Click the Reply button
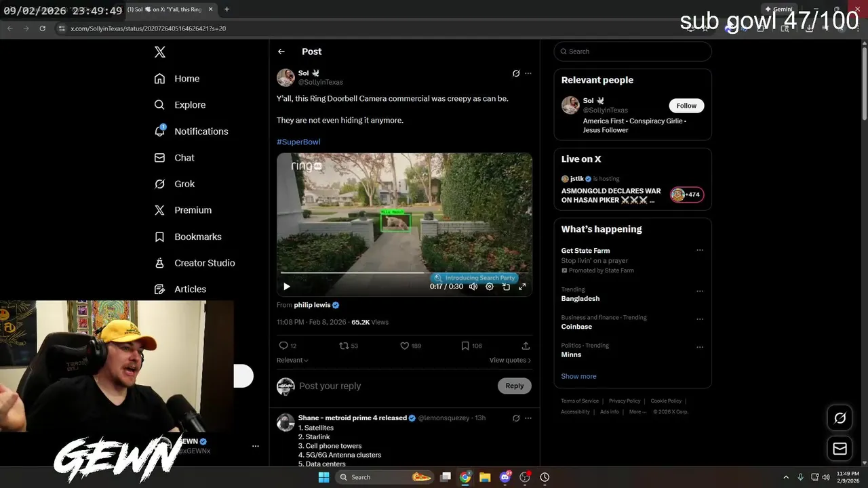Screen dimensions: 868x488 click(515, 386)
